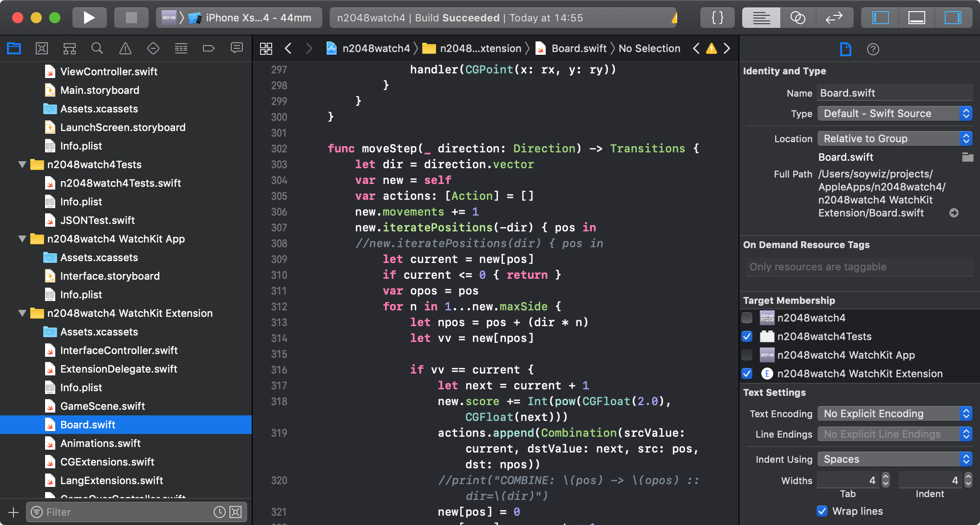Open the Indent Using Spaces dropdown
This screenshot has width=980, height=525.
coord(895,459)
